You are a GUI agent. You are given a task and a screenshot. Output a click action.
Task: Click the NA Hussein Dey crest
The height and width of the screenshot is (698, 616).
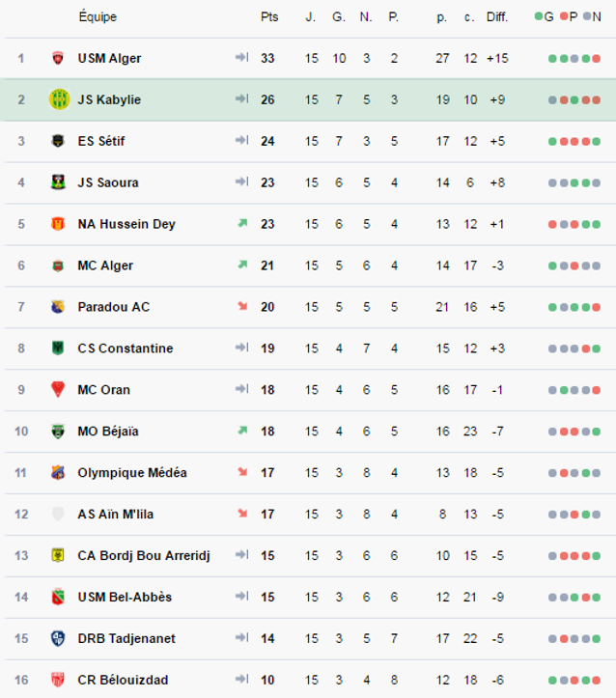point(58,224)
